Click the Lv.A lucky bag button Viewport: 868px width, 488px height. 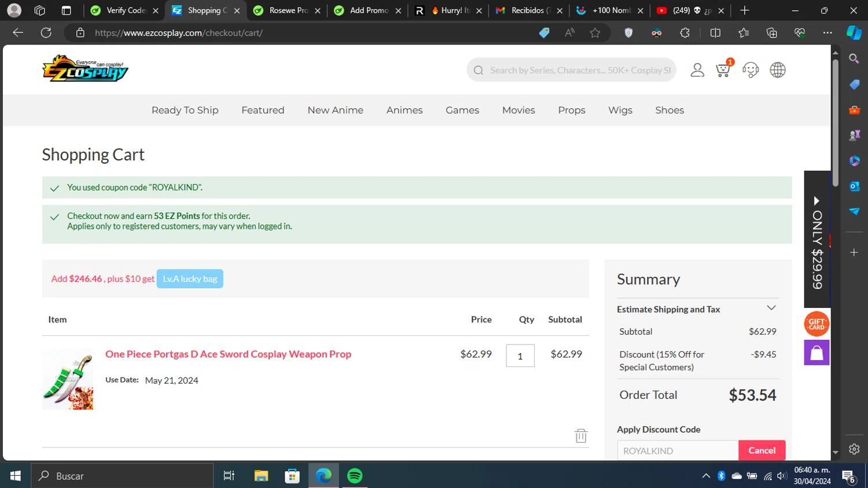coord(190,279)
